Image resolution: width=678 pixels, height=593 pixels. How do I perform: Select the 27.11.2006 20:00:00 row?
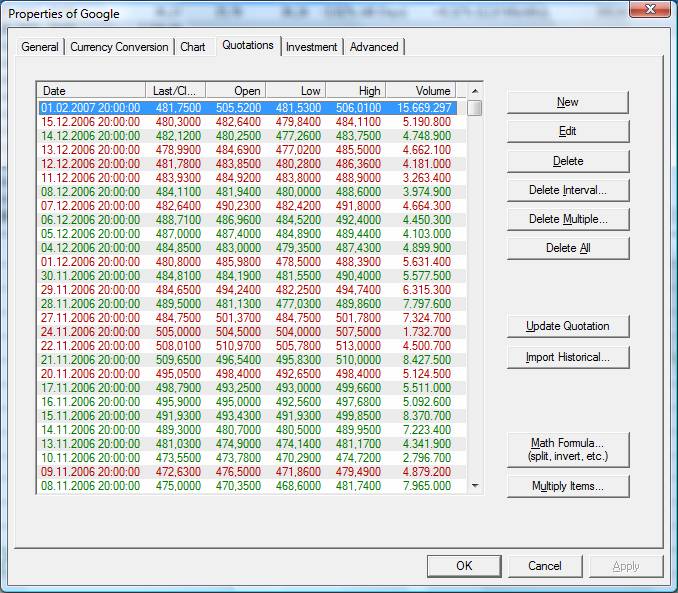pos(252,317)
